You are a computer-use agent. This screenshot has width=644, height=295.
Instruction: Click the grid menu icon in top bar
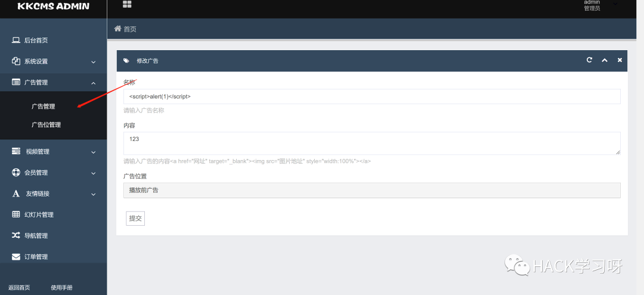click(127, 4)
